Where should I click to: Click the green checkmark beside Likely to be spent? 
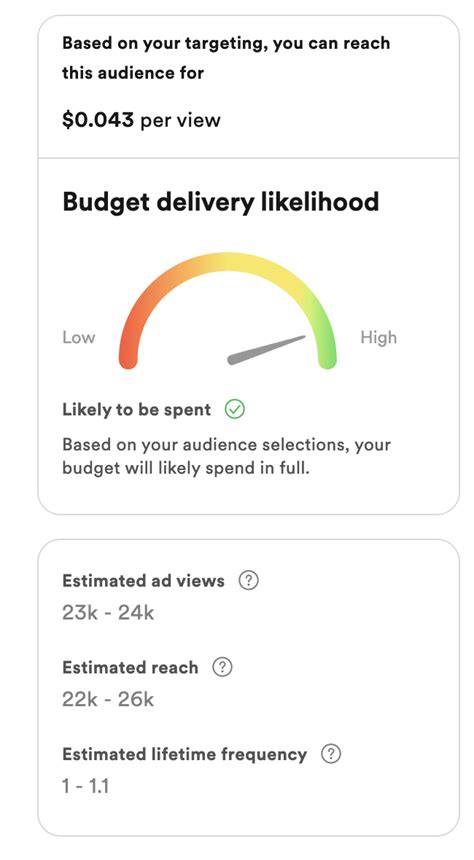[235, 409]
